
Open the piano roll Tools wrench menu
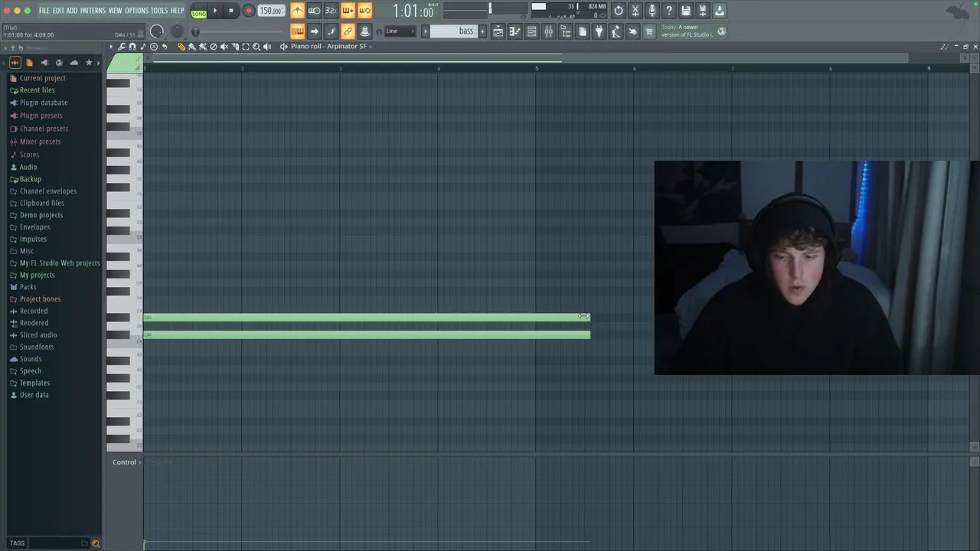point(121,47)
